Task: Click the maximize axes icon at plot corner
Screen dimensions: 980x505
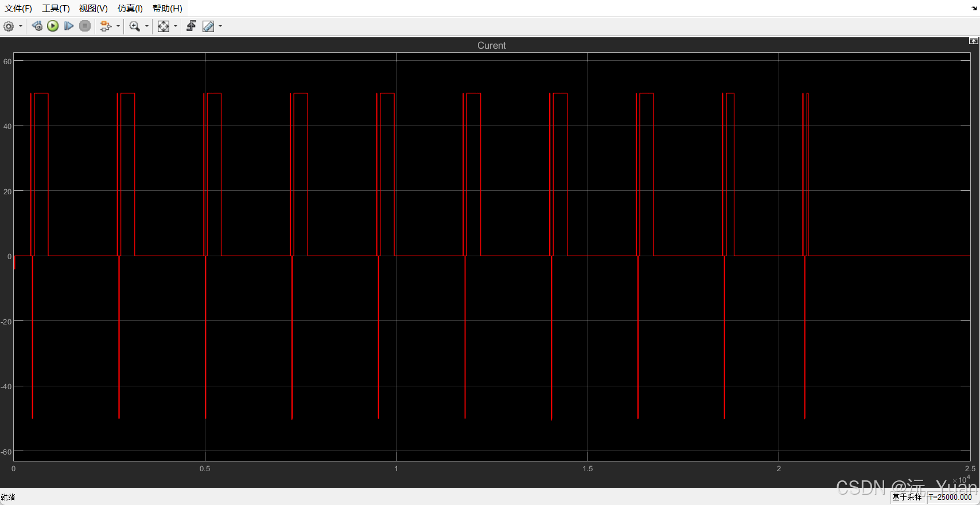Action: (973, 41)
